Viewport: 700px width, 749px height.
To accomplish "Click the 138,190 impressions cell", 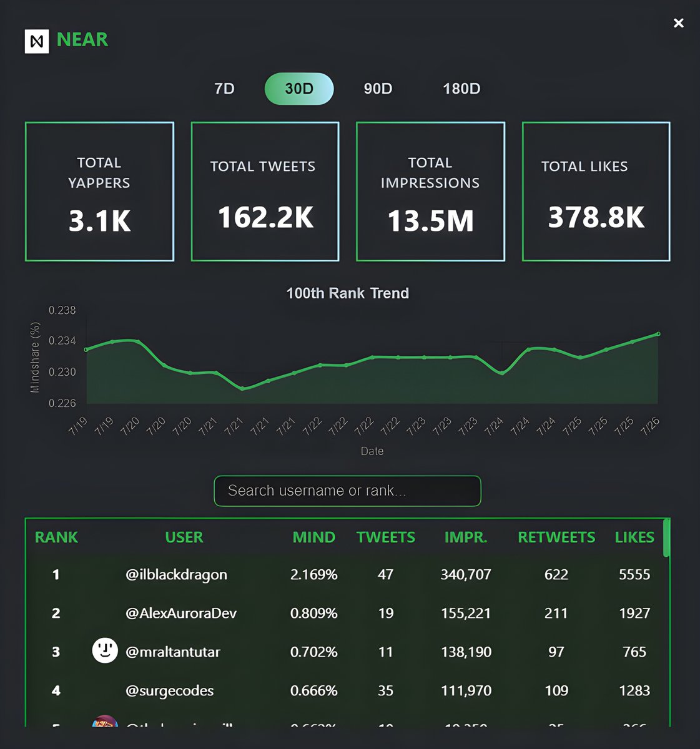I will point(466,652).
